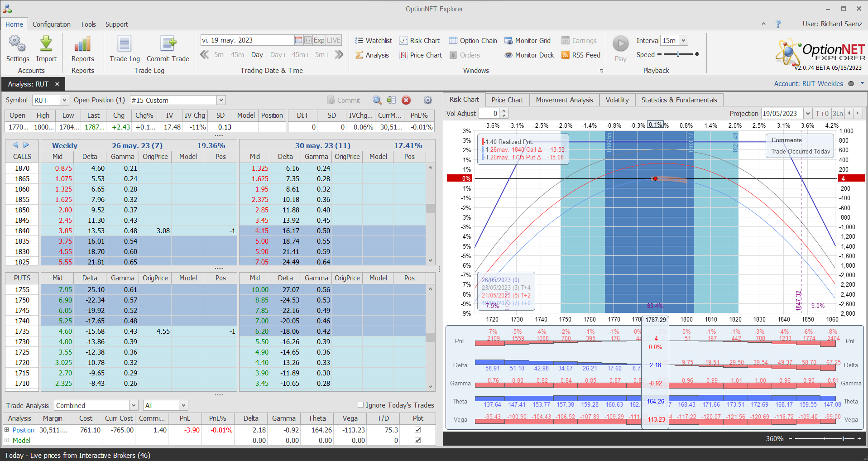Open the Analysis window
The width and height of the screenshot is (868, 461).
pyautogui.click(x=372, y=55)
